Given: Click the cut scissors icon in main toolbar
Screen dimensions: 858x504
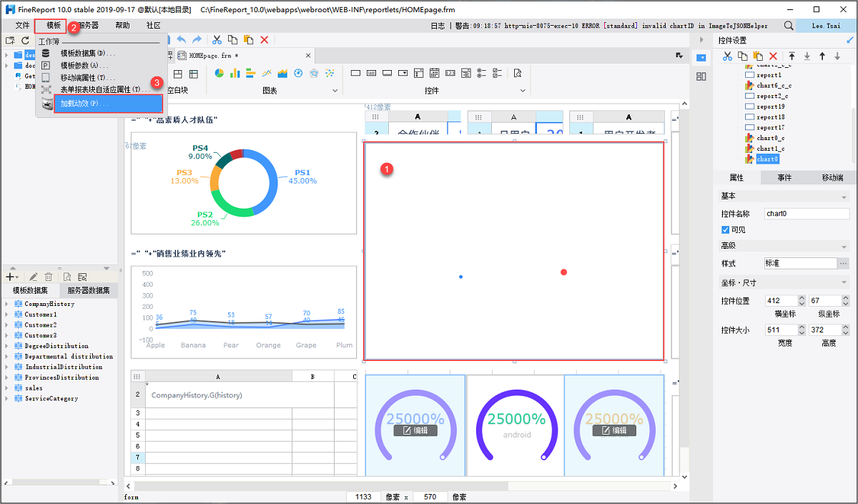Looking at the screenshot, I should (x=216, y=40).
